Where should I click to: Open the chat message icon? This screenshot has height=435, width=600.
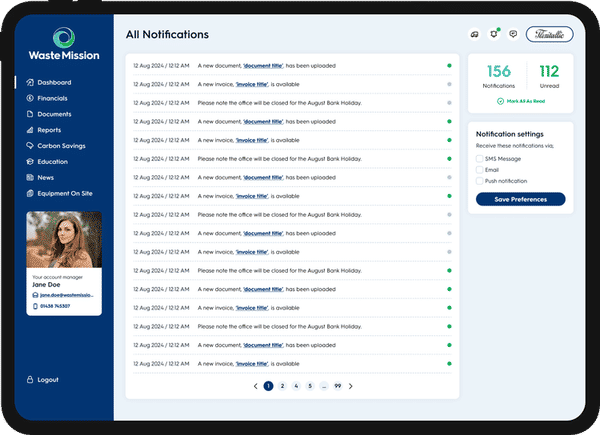point(513,34)
